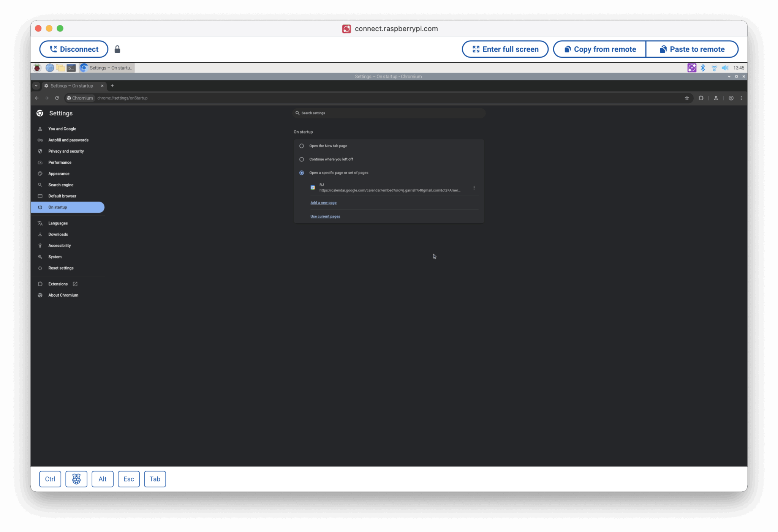Open the File Manager folder icon

[x=60, y=68]
